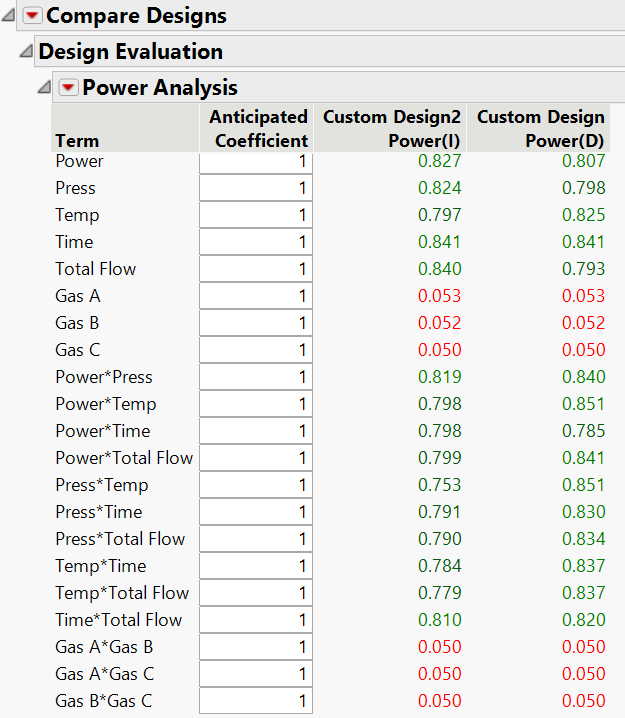Screen dimensions: 625x718
Task: Click the Custom Design Power(D) column header
Action: pyautogui.click(x=538, y=128)
